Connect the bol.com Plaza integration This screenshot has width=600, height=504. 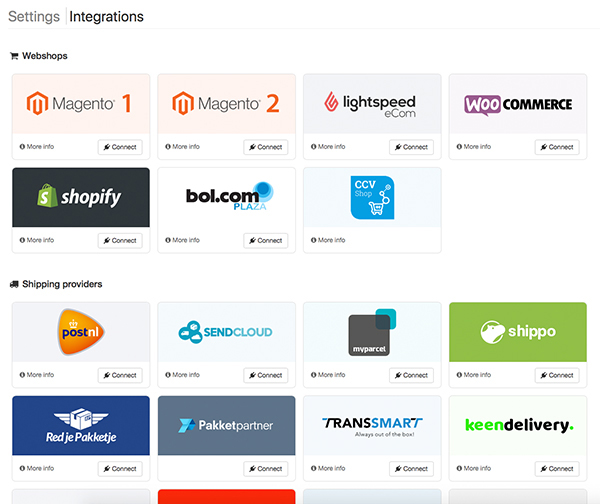coord(266,240)
